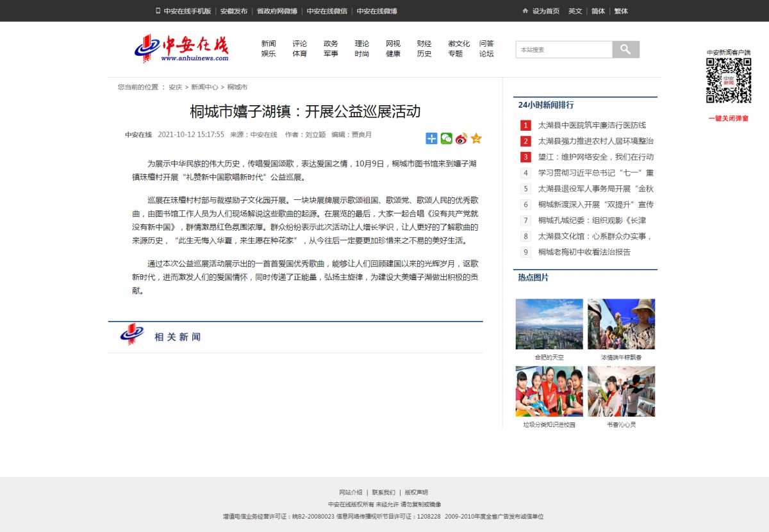Screen dimensions: 769x532
Task: Open 联系我们 footer link
Action: point(384,492)
